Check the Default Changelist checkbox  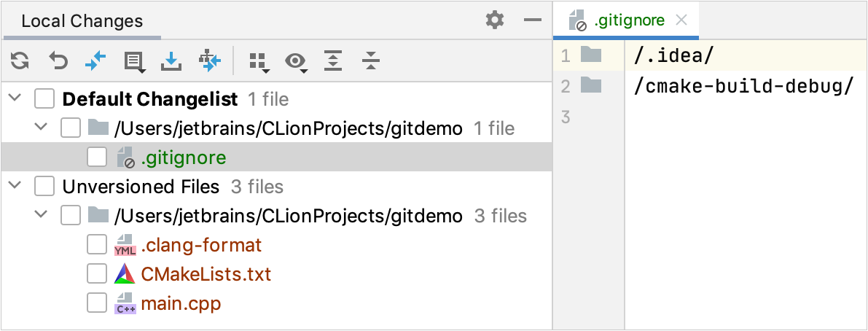click(x=45, y=99)
